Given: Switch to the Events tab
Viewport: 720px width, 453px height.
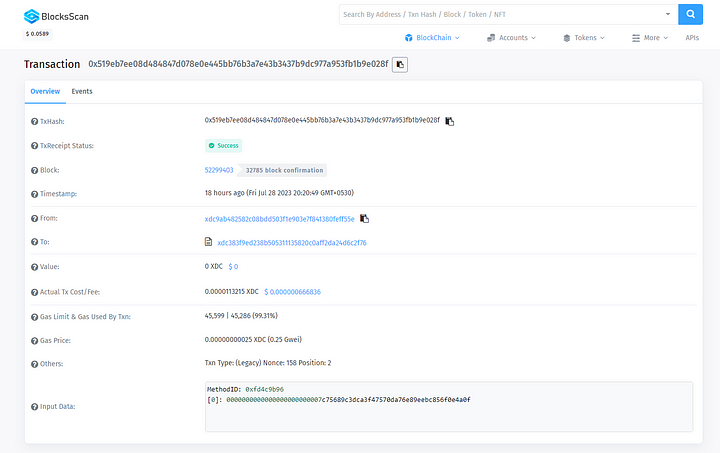Looking at the screenshot, I should [82, 91].
